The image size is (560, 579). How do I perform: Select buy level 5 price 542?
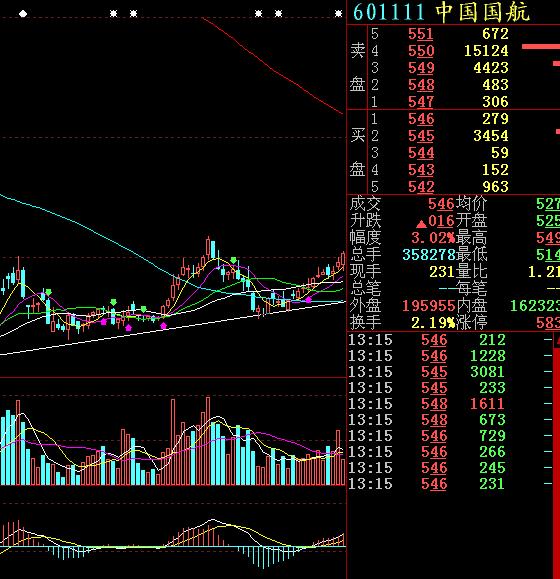(x=421, y=187)
